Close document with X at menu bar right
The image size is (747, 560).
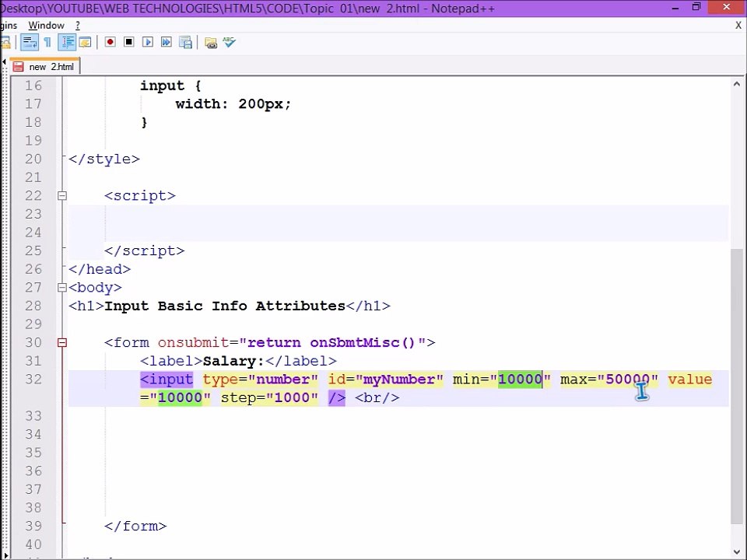click(x=738, y=26)
